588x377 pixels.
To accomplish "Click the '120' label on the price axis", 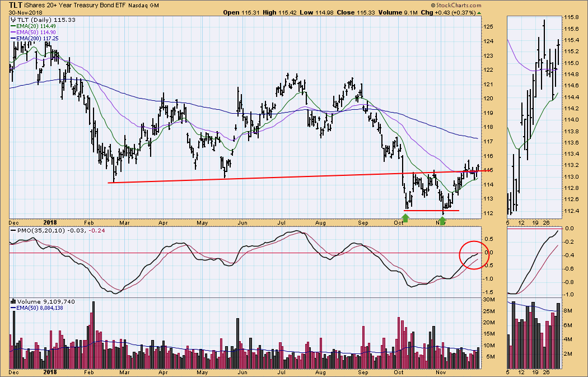I will (x=488, y=99).
